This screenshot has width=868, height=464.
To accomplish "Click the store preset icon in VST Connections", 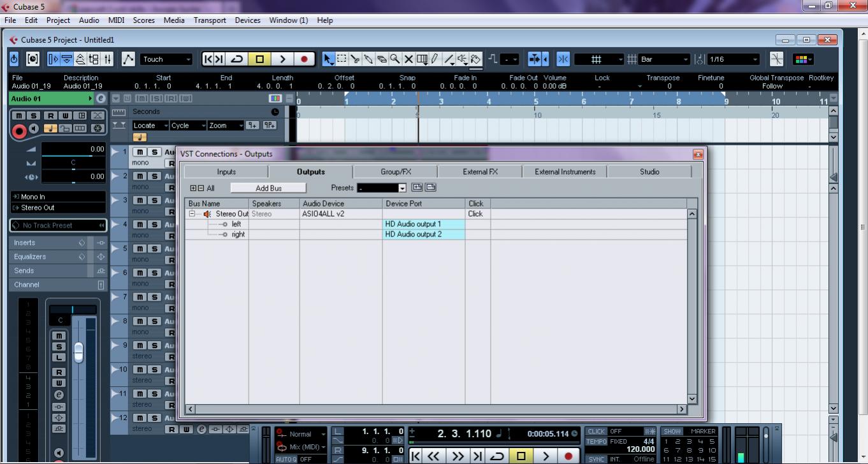I will [x=417, y=187].
